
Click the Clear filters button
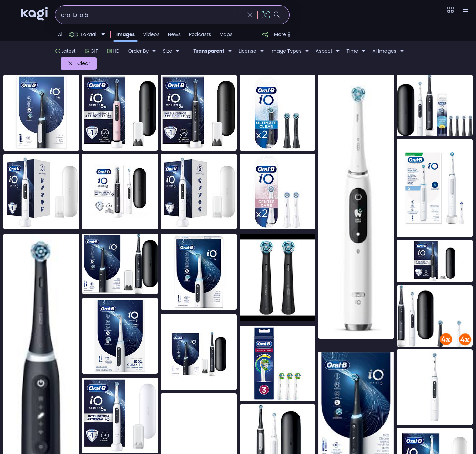pos(79,63)
